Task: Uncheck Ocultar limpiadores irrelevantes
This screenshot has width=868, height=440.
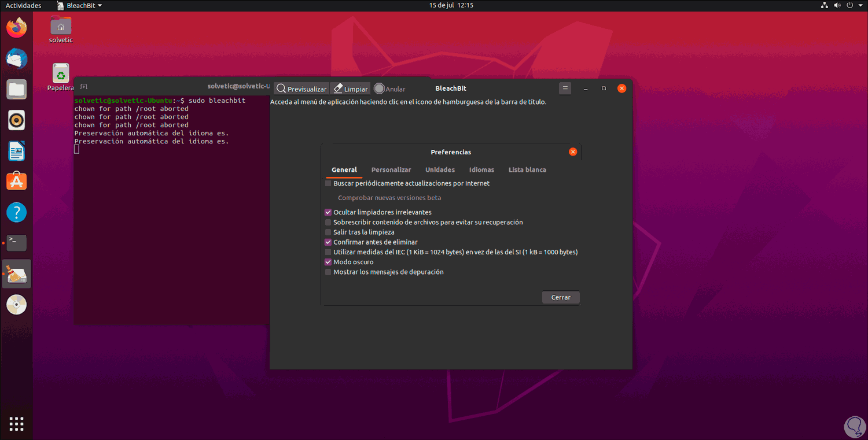Action: click(328, 212)
